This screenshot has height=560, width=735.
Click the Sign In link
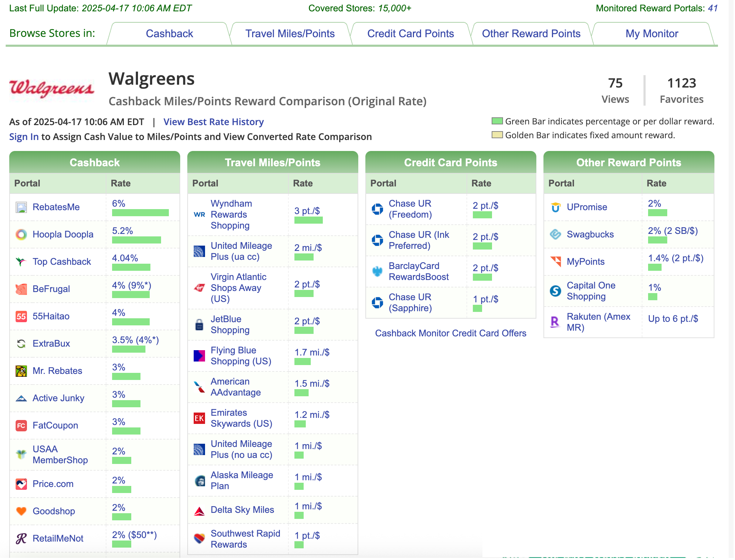pos(24,137)
